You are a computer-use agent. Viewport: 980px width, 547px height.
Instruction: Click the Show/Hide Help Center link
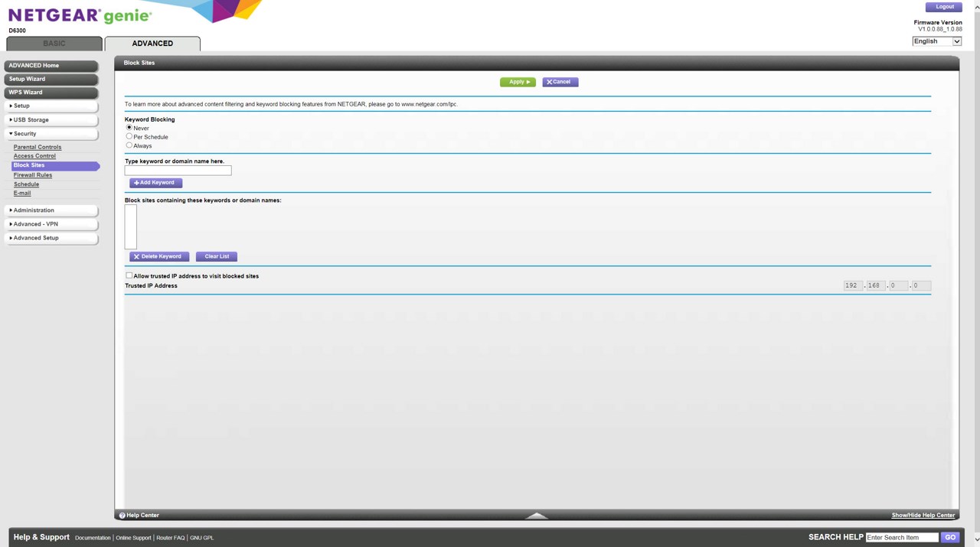coord(923,516)
